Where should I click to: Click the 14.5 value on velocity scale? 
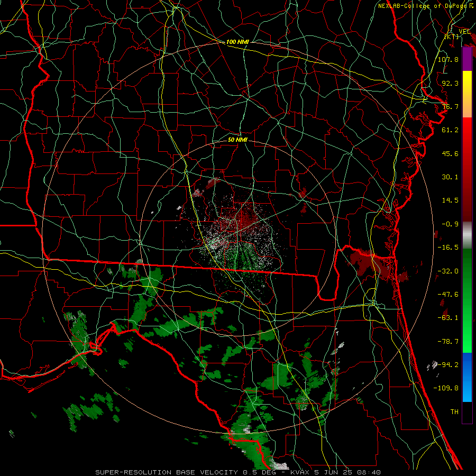(450, 200)
